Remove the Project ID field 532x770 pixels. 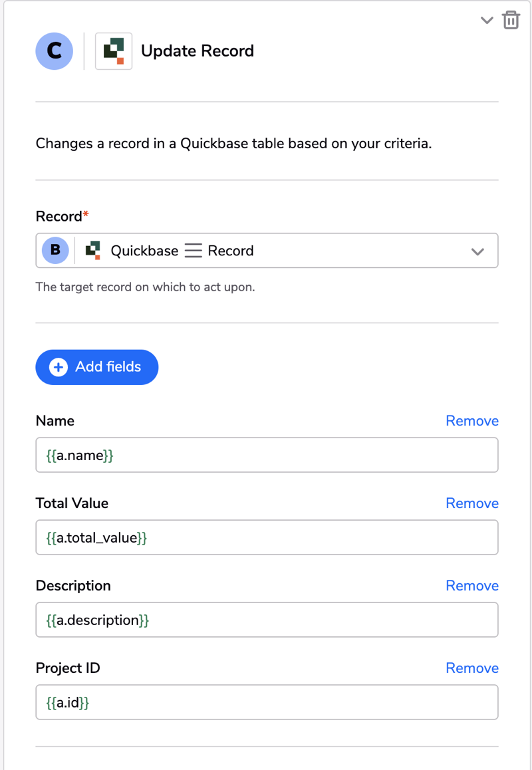click(472, 668)
